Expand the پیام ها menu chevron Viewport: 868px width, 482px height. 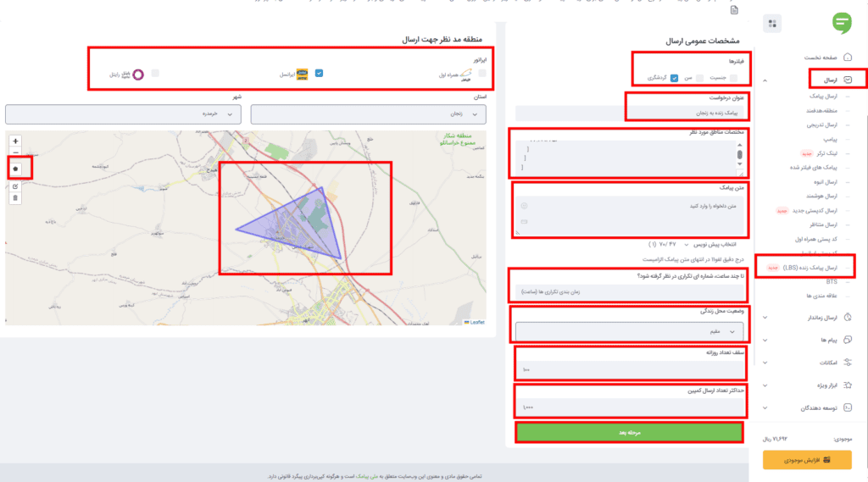click(x=765, y=341)
